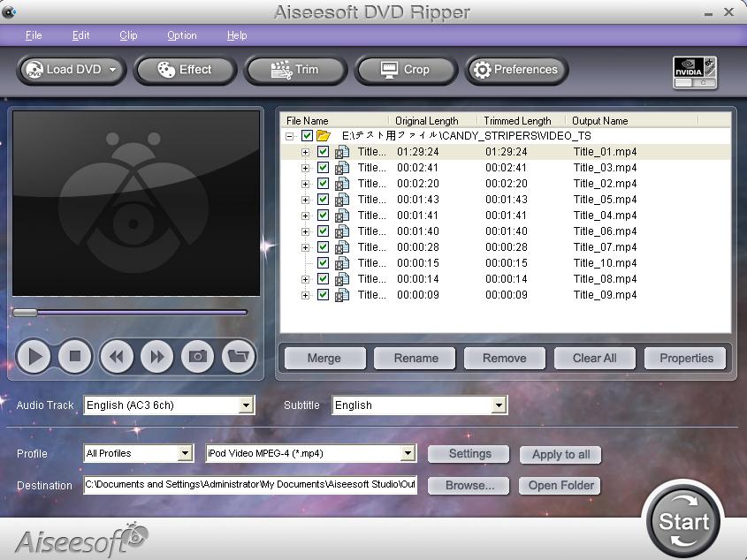The width and height of the screenshot is (747, 560).
Task: Click the film icon of the Title_01.mp4 row
Action: [342, 152]
